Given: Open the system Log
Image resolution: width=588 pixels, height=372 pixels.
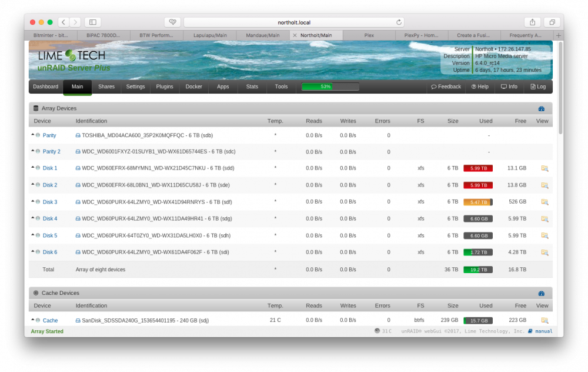Looking at the screenshot, I should [x=538, y=87].
